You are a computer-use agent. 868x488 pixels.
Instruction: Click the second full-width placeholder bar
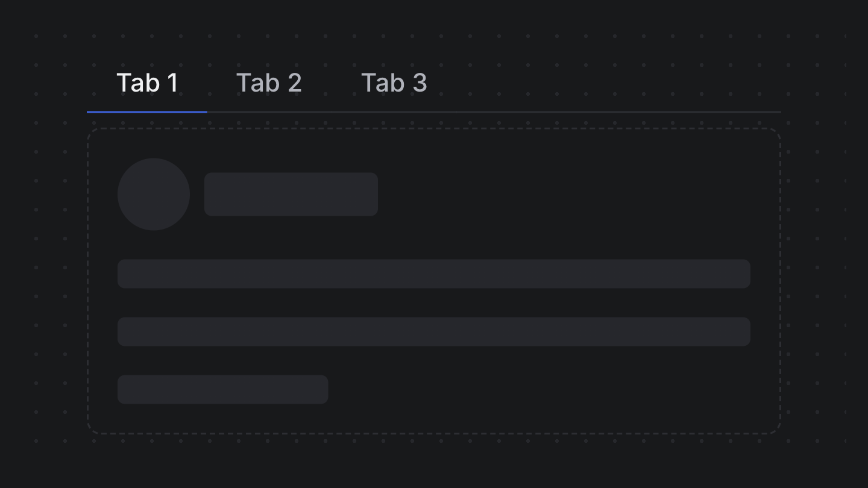(434, 331)
